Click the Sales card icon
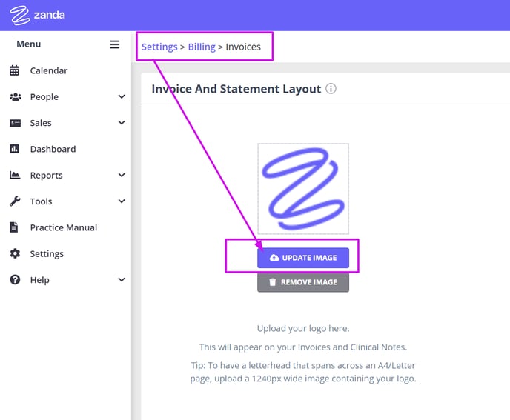 [x=16, y=123]
